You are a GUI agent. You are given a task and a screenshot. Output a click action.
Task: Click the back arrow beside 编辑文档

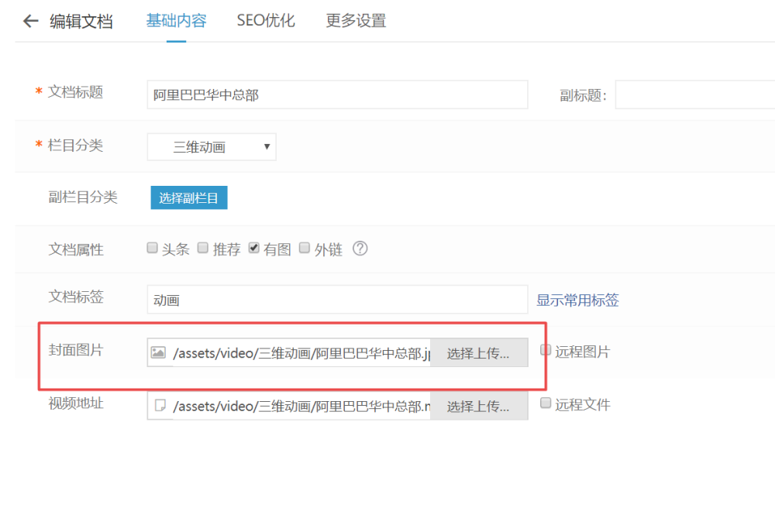31,21
